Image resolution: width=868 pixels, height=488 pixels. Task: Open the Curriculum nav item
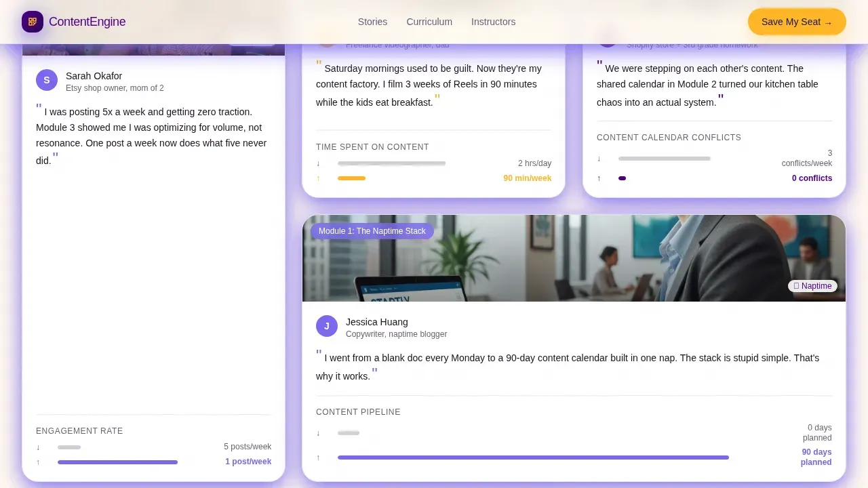coord(429,22)
